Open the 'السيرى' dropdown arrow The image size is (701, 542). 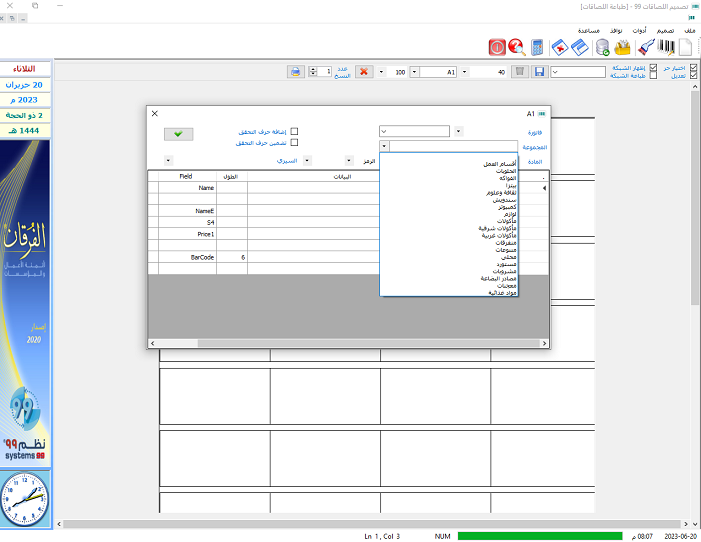306,160
